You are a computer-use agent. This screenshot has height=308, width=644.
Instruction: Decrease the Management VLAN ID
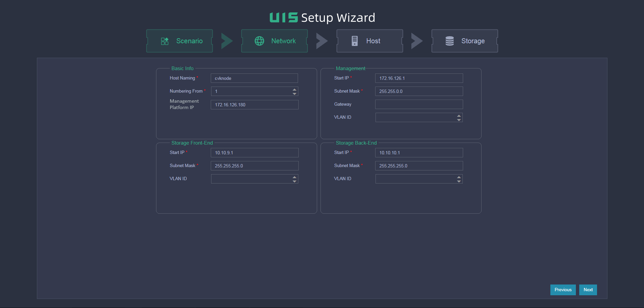click(x=459, y=120)
